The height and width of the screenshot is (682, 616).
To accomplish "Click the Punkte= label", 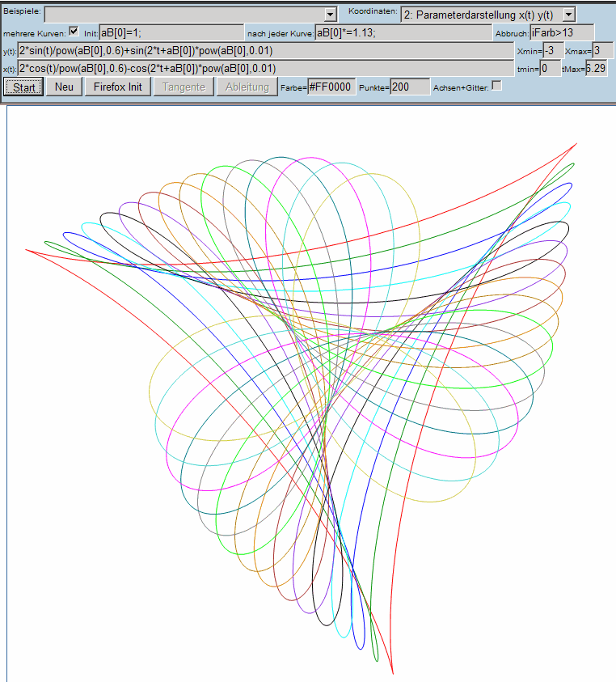I will pyautogui.click(x=373, y=88).
